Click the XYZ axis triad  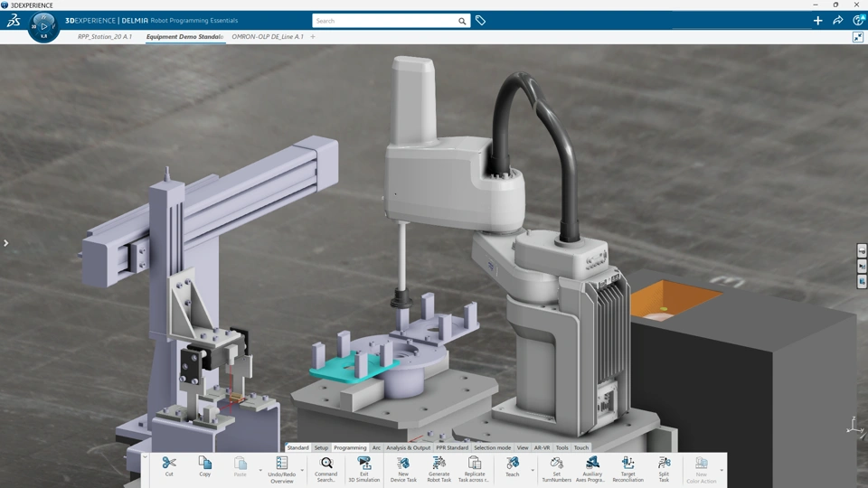click(854, 425)
